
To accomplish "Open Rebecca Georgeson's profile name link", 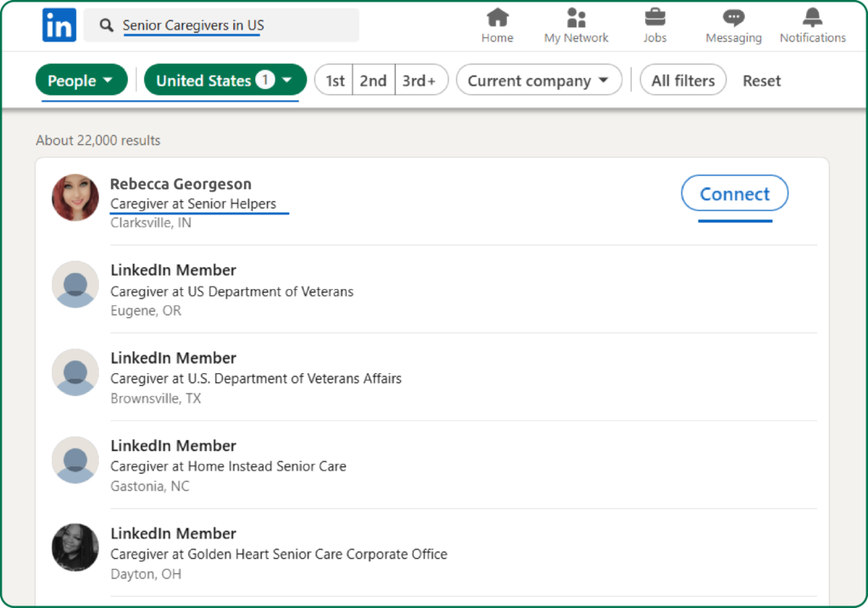I will [181, 184].
